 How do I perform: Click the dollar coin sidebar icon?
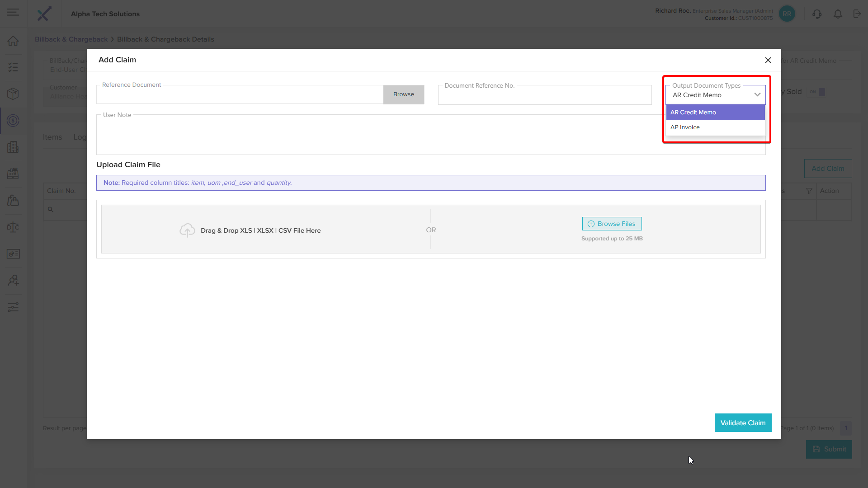click(x=13, y=120)
